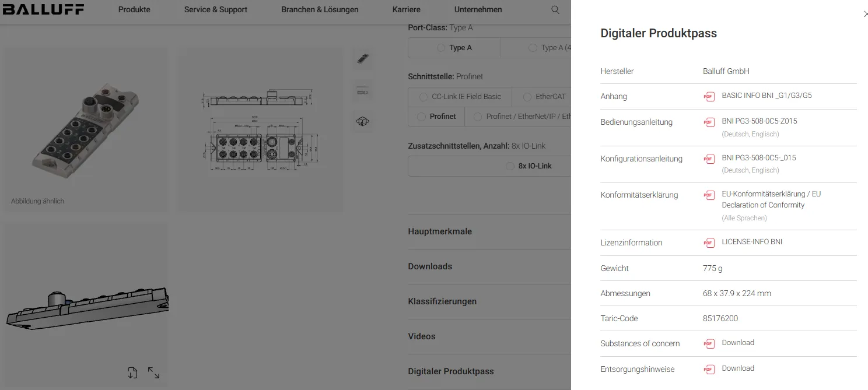Expand the Klassifizierungen section
Screen dimensions: 868x390
click(x=442, y=301)
